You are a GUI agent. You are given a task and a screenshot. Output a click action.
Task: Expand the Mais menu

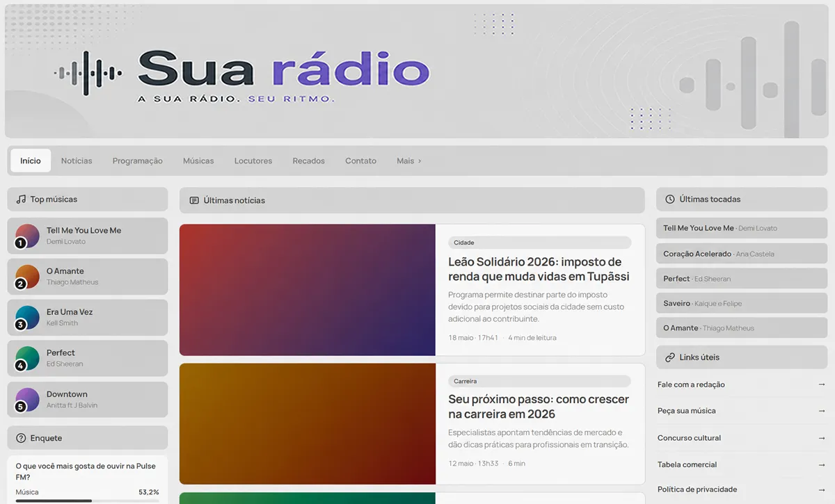(x=409, y=161)
